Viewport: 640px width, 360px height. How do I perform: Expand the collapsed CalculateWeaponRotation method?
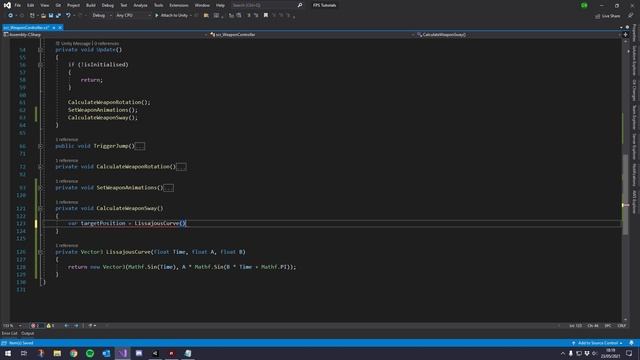tap(40, 167)
